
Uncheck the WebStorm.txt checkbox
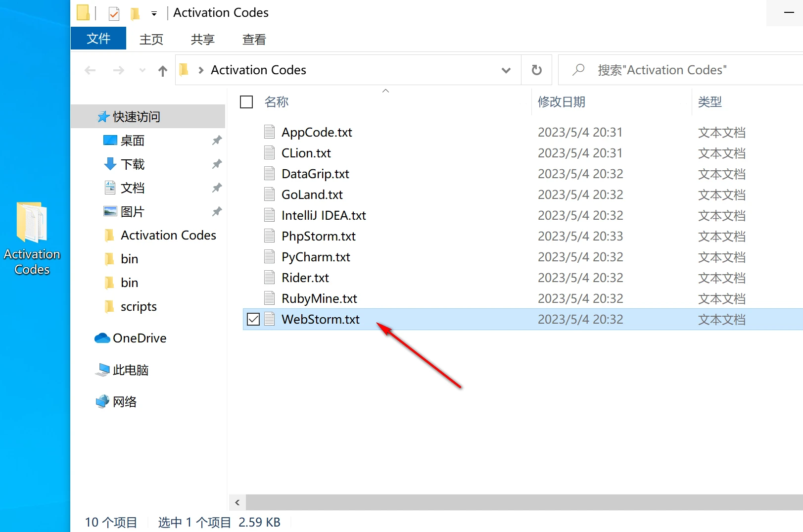tap(253, 319)
